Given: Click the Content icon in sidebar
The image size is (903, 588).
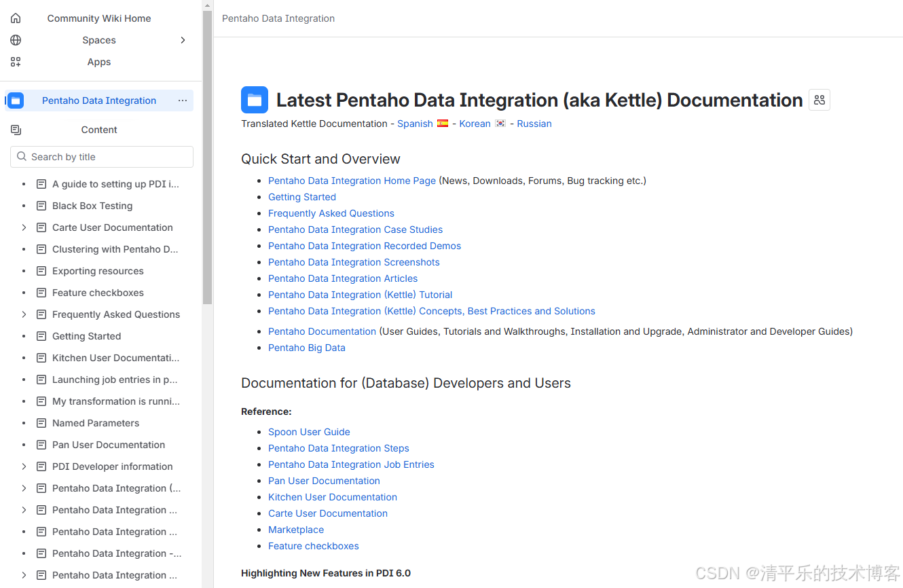Looking at the screenshot, I should pos(16,130).
